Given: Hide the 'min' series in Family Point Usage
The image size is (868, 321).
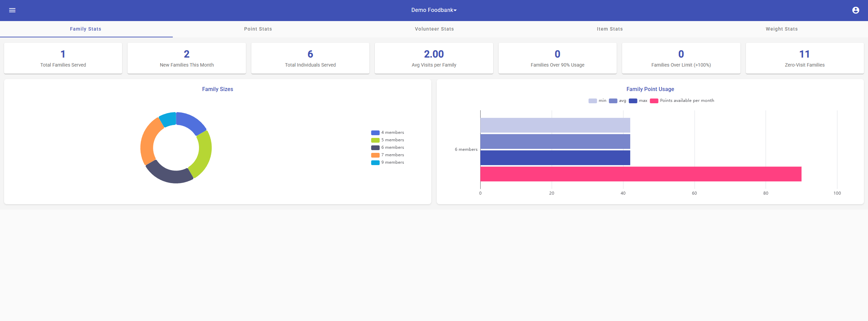Looking at the screenshot, I should [598, 101].
